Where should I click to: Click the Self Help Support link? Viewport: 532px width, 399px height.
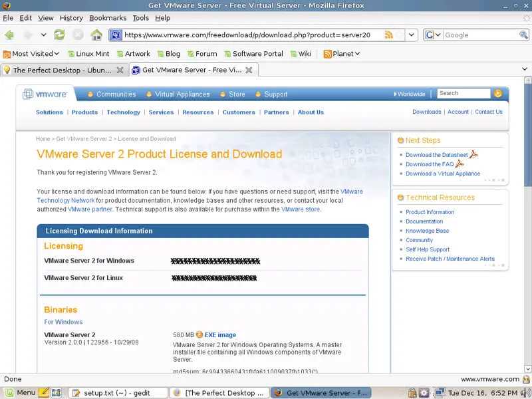coord(428,249)
